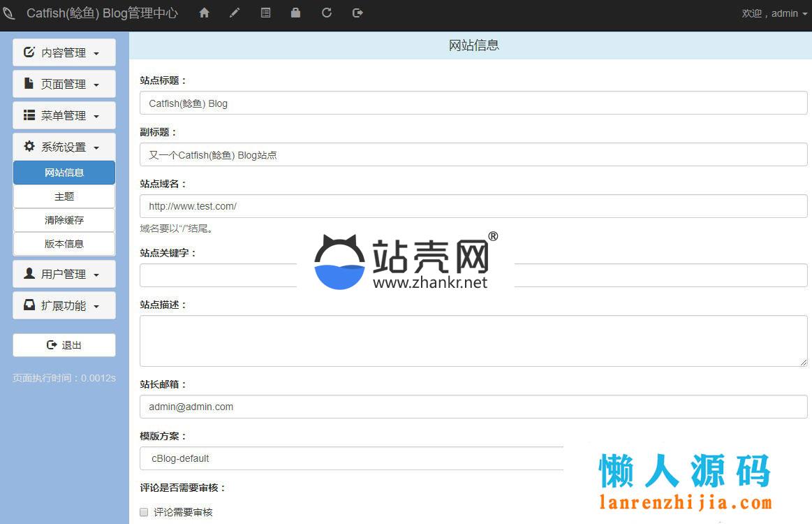812x524 pixels.
Task: Click the 站点描述 text area
Action: [x=473, y=341]
